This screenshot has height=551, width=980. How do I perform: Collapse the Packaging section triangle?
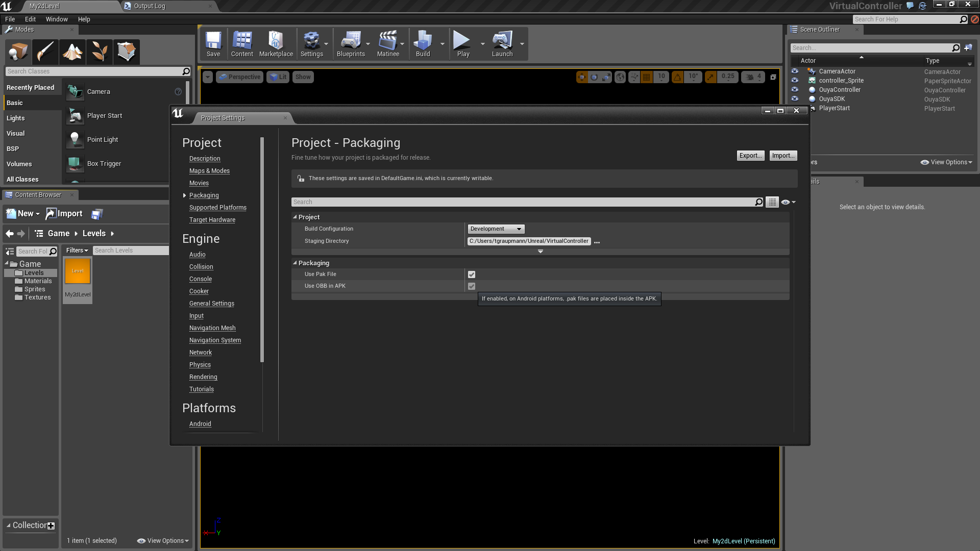tap(295, 263)
